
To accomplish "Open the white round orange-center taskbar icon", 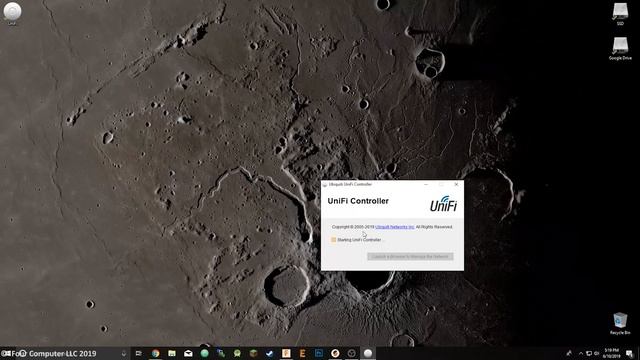I will click(x=335, y=353).
